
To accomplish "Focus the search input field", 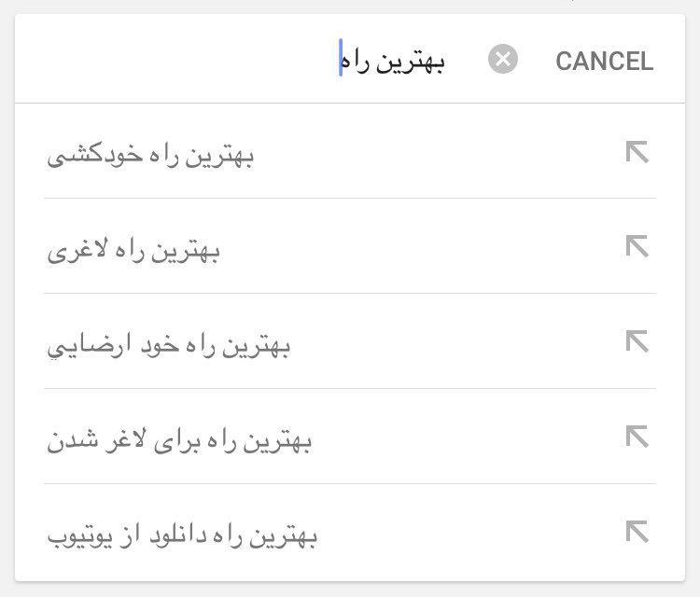I will pyautogui.click(x=392, y=62).
